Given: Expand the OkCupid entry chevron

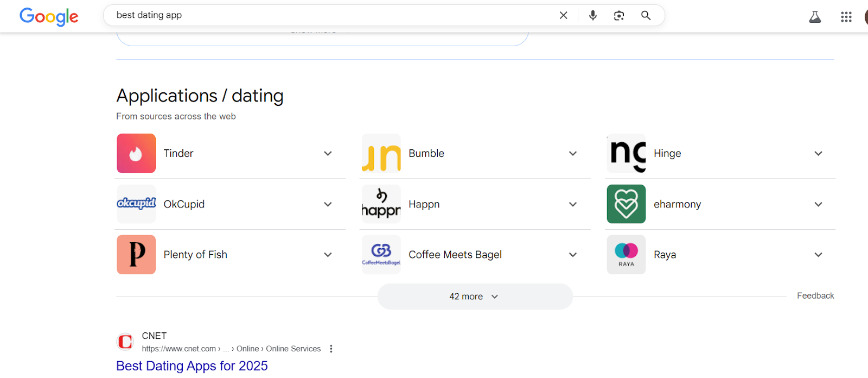Looking at the screenshot, I should coord(328,204).
